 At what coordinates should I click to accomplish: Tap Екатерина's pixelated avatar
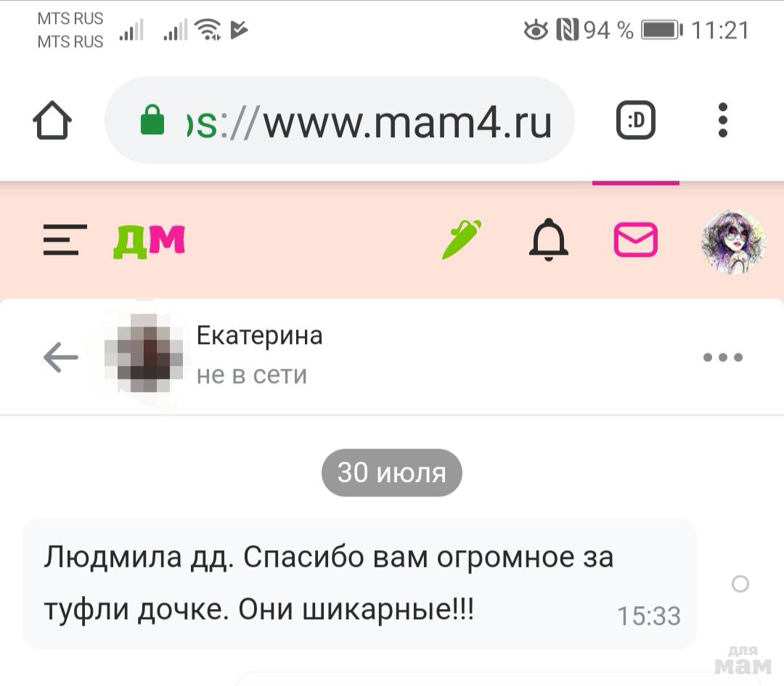coord(144,354)
